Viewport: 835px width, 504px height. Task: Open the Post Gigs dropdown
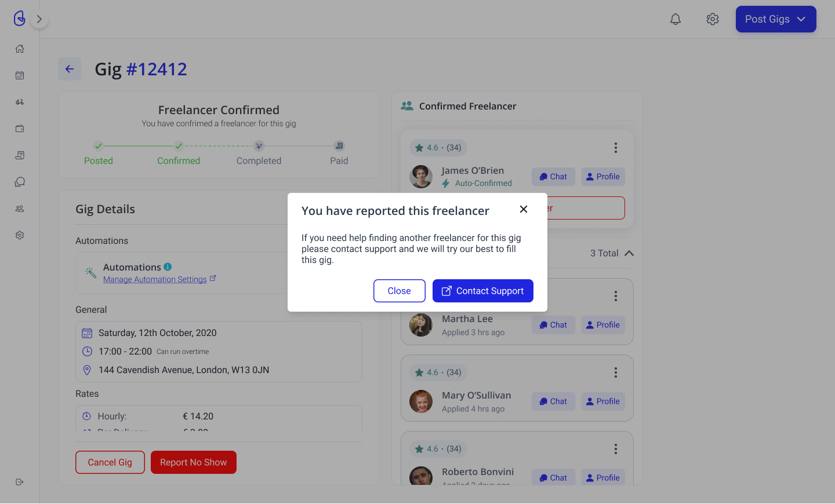pyautogui.click(x=776, y=19)
